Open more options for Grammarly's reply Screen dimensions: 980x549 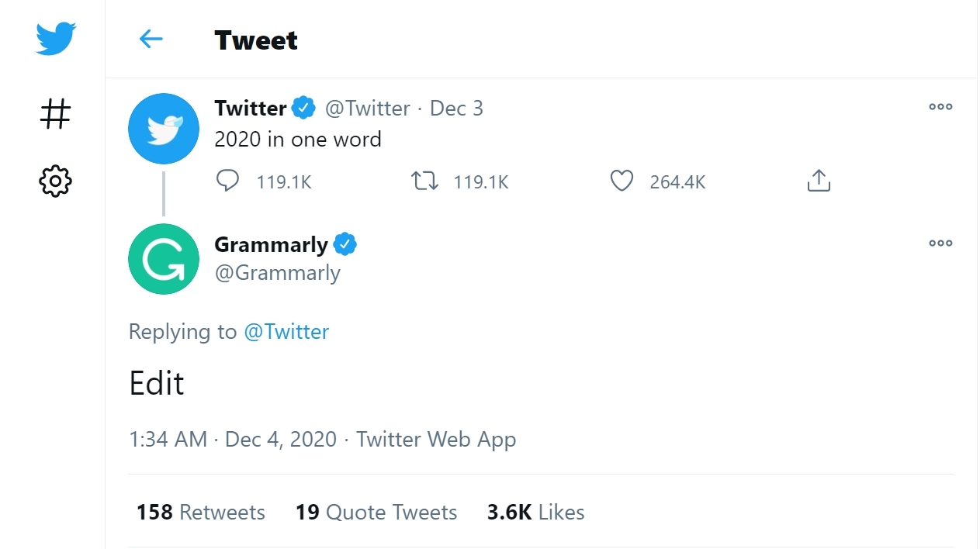[x=940, y=243]
